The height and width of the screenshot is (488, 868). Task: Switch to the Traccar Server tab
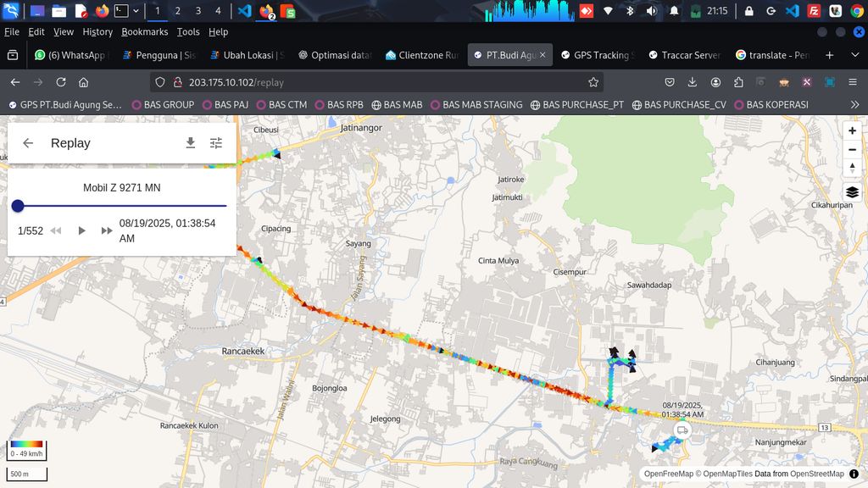click(x=683, y=55)
